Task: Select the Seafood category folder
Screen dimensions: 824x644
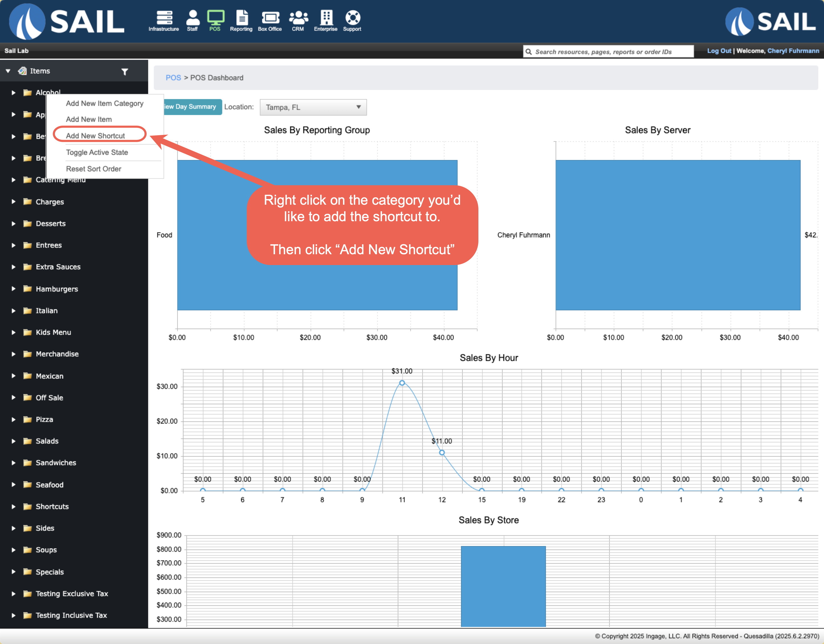Action: [49, 485]
